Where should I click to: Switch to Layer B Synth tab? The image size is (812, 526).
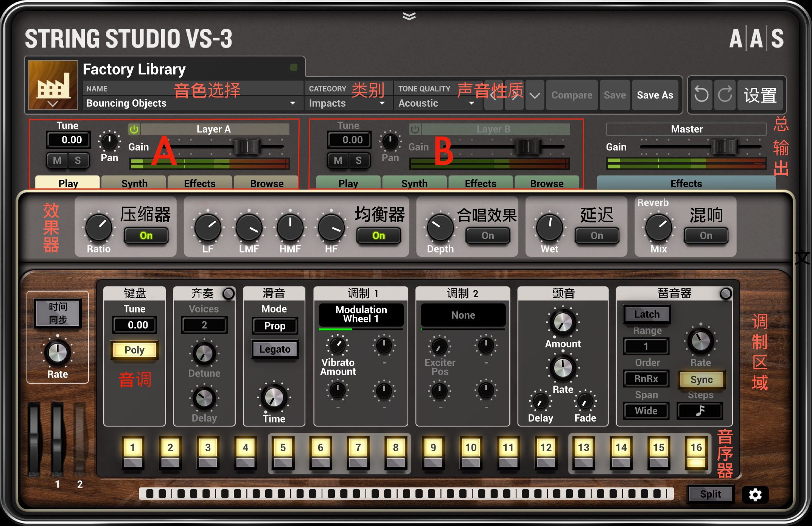coord(414,183)
